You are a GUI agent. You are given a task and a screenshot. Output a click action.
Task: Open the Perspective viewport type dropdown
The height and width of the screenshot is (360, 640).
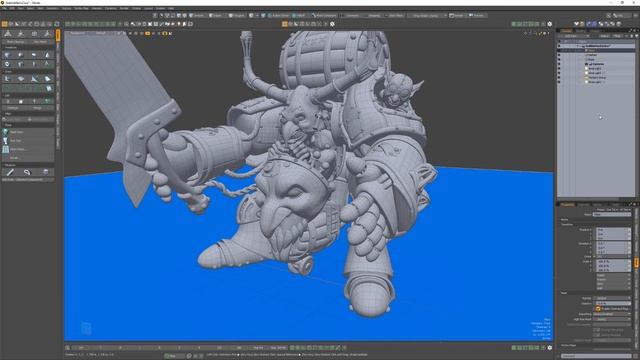pyautogui.click(x=78, y=33)
